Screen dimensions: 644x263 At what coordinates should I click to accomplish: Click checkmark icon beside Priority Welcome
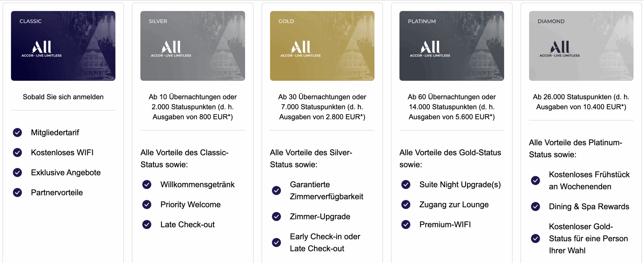click(x=147, y=205)
